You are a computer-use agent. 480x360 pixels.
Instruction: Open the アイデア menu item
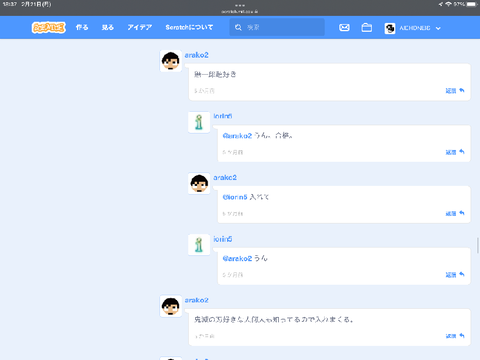tap(140, 27)
